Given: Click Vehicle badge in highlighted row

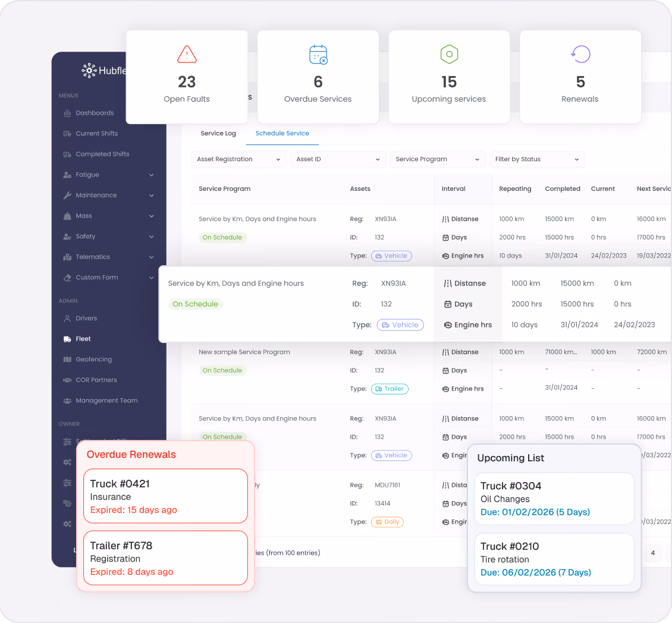Looking at the screenshot, I should coord(400,325).
